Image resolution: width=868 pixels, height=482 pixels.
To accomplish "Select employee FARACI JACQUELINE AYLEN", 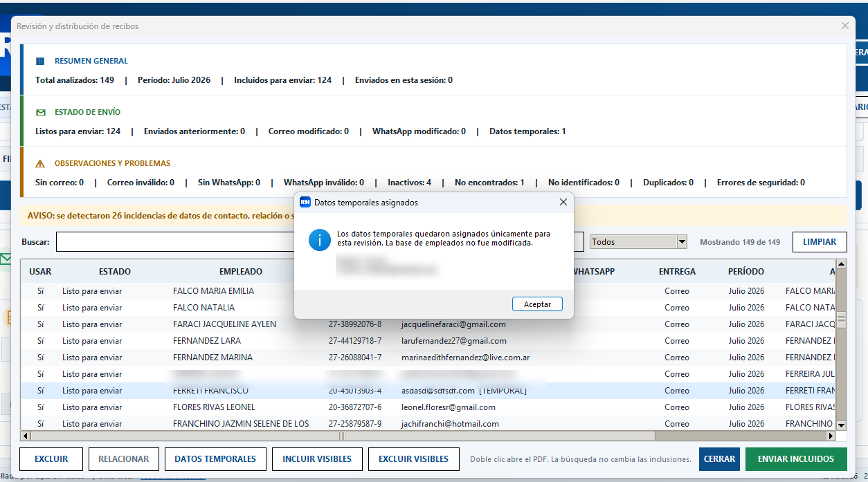I will coord(224,324).
